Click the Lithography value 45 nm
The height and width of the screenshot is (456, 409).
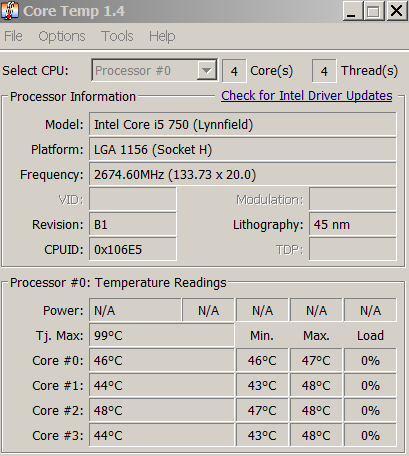(353, 224)
